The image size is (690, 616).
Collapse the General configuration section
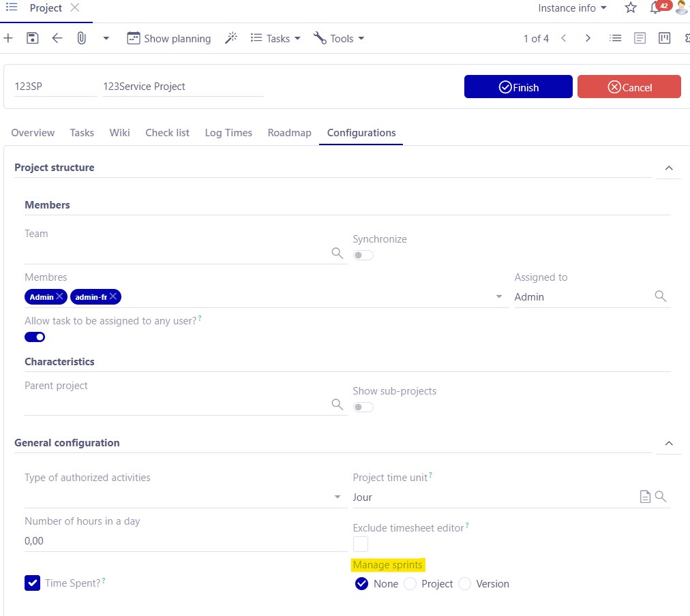click(x=669, y=443)
